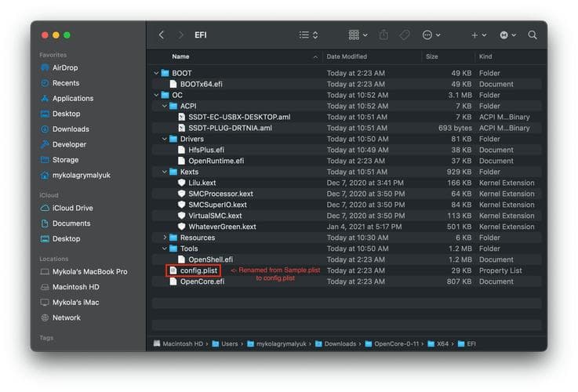
Task: Click Downloads in the path bar
Action: (x=336, y=343)
